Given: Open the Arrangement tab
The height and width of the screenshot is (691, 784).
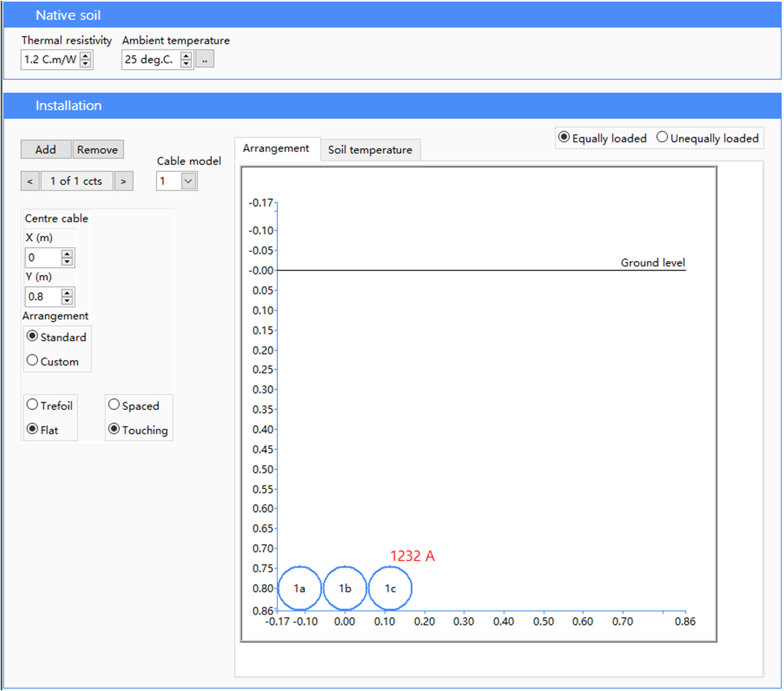Looking at the screenshot, I should 276,148.
